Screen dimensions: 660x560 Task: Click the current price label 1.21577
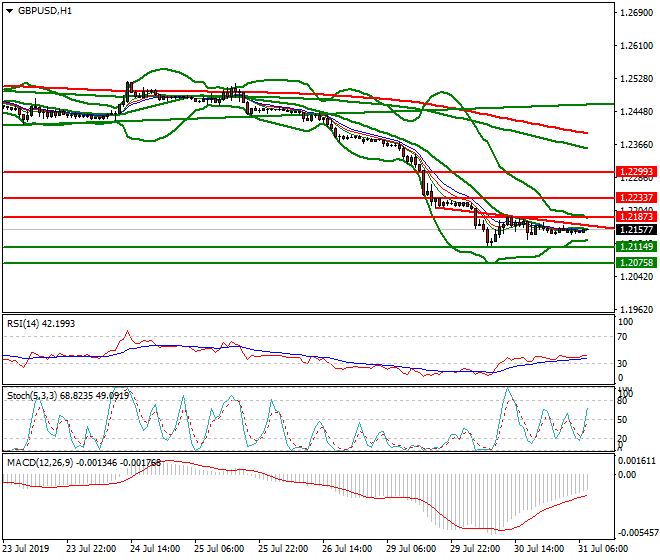(636, 230)
